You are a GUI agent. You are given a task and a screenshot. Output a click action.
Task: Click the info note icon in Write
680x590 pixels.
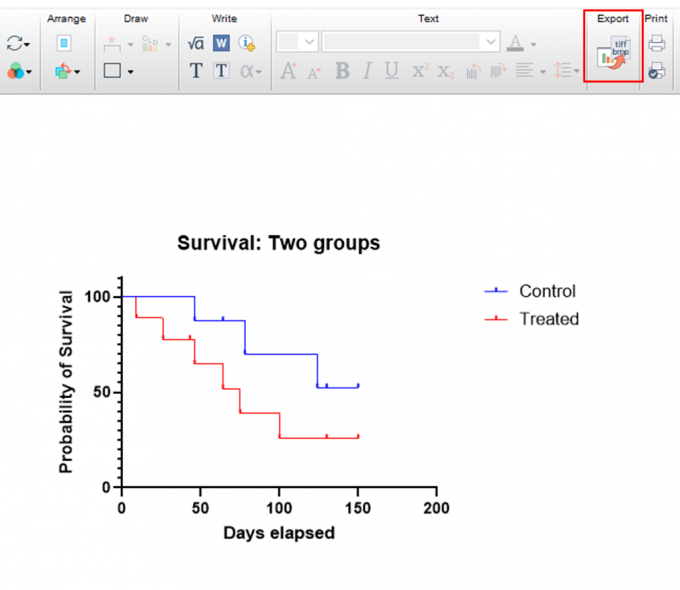(248, 43)
